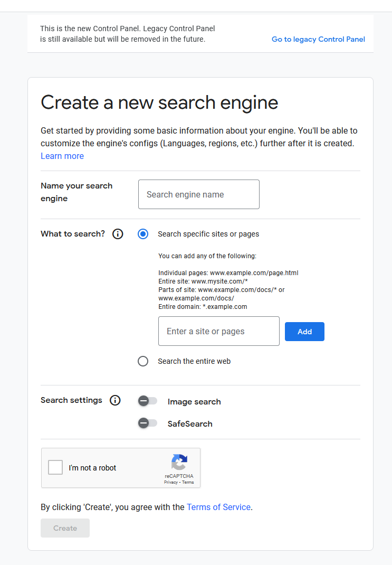392x565 pixels.
Task: Click the Create a new search engine heading
Action: click(x=159, y=102)
